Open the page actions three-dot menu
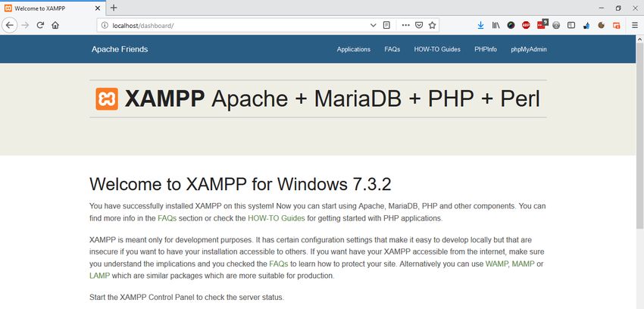The width and height of the screenshot is (644, 309). 406,25
